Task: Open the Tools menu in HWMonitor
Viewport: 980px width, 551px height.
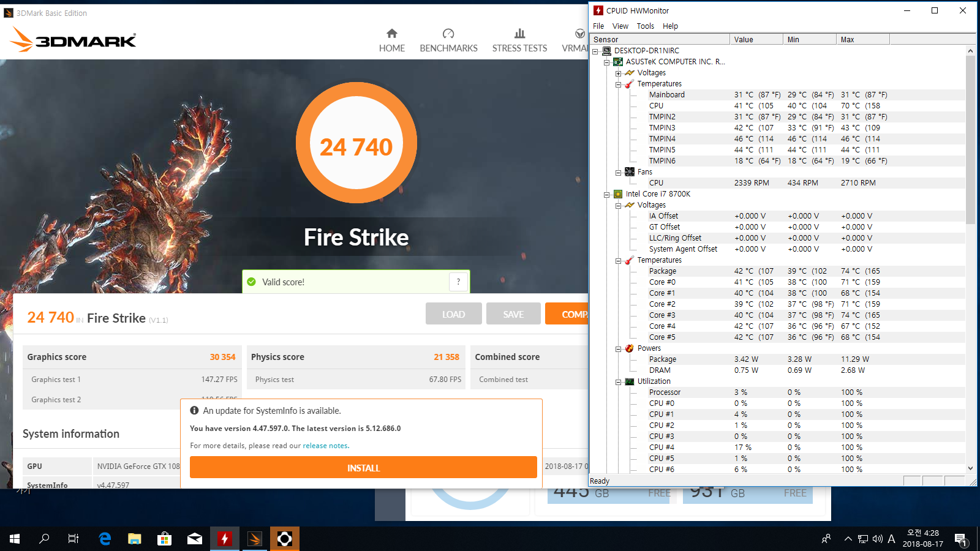Action: click(x=646, y=26)
